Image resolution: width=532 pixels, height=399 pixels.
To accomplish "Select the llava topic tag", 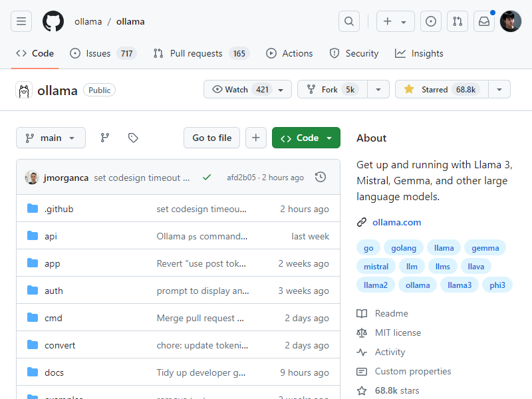I will click(x=475, y=267).
